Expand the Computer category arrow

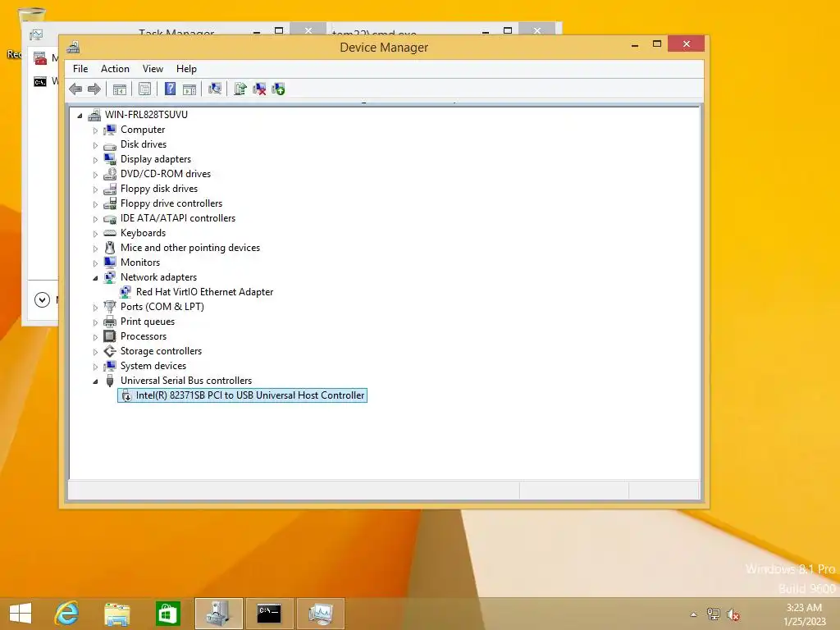[95, 130]
